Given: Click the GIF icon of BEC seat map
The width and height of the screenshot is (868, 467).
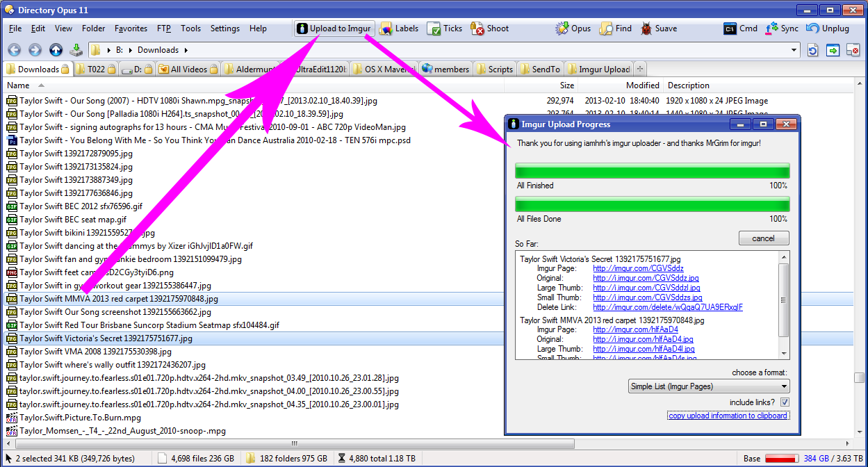Looking at the screenshot, I should coord(12,220).
